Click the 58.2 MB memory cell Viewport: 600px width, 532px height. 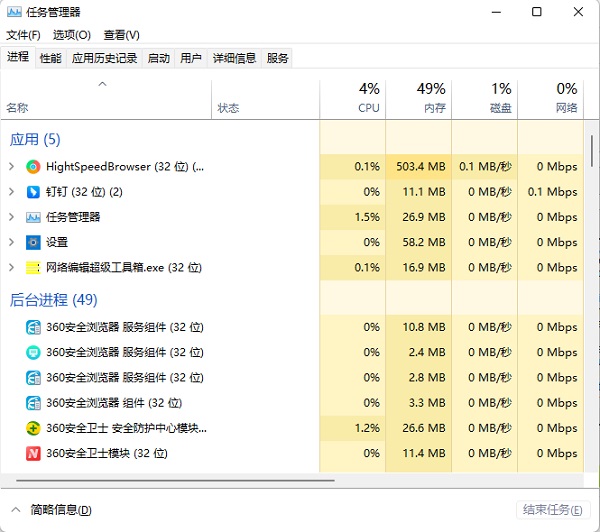[x=419, y=242]
